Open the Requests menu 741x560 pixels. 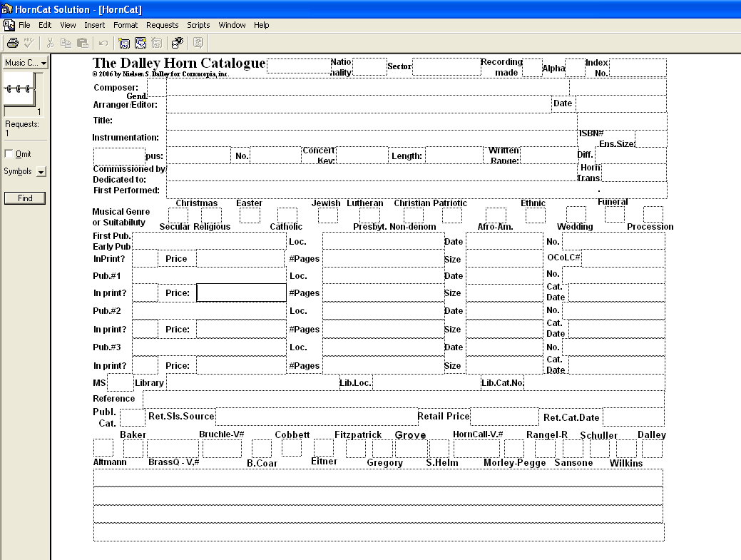162,25
